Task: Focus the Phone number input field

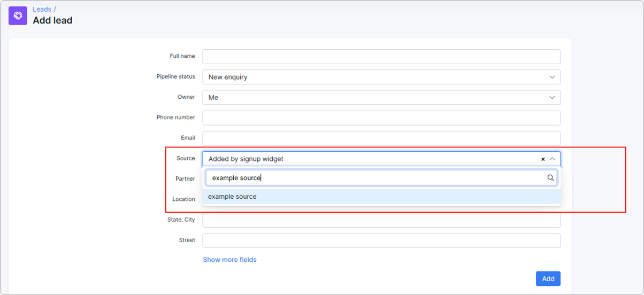Action: click(381, 118)
